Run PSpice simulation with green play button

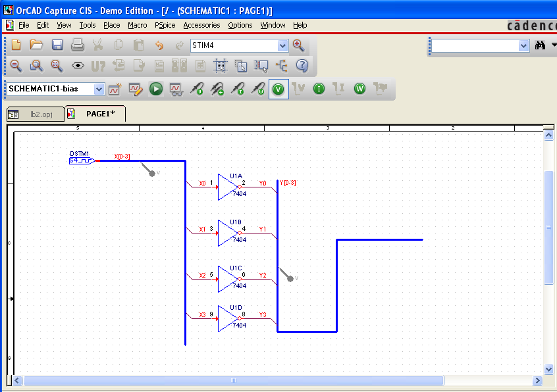coord(156,89)
